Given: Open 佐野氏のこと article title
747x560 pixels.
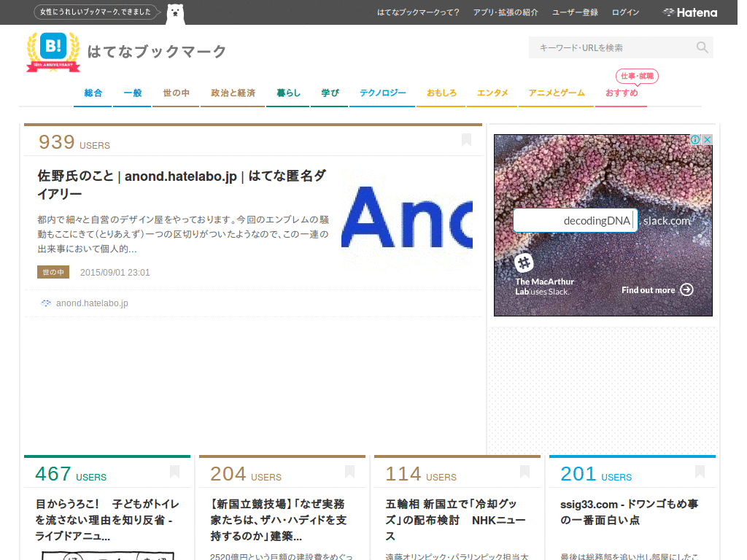Looking at the screenshot, I should click(x=182, y=184).
